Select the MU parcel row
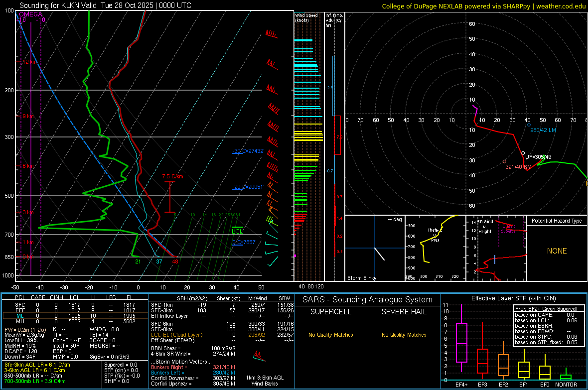The height and width of the screenshot is (390, 588). (75, 321)
